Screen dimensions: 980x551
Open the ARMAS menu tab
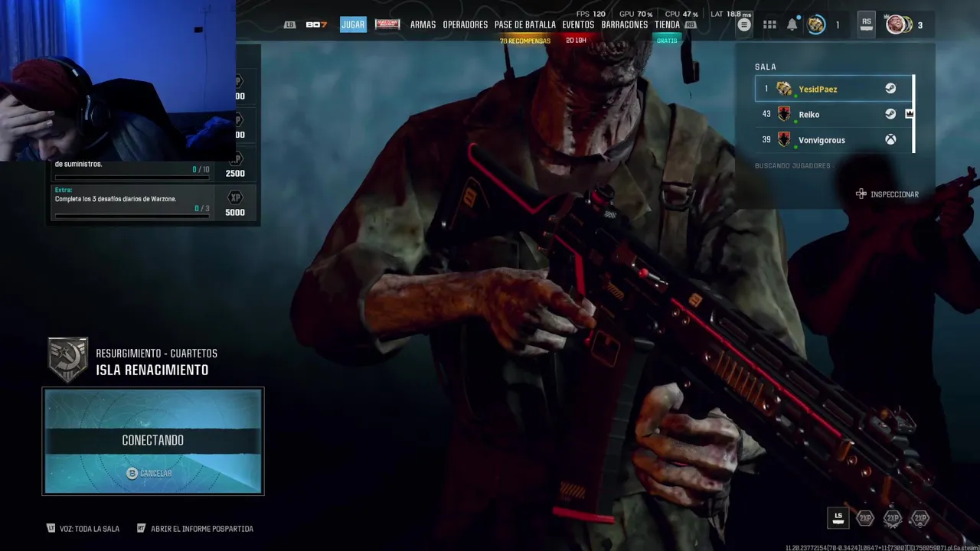[423, 24]
